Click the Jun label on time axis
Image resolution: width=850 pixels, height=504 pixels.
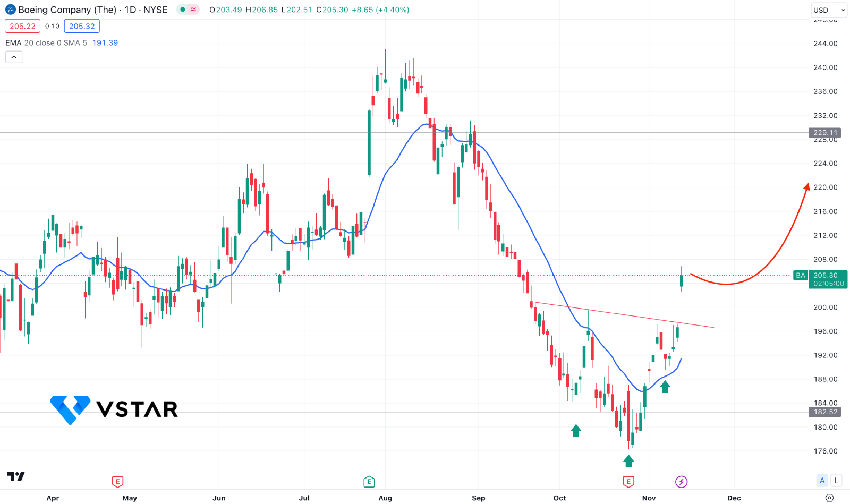[x=219, y=498]
